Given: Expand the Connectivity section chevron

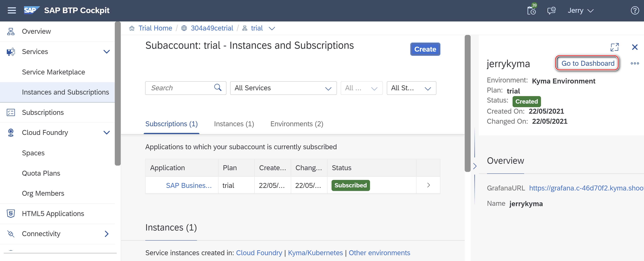Looking at the screenshot, I should pyautogui.click(x=106, y=234).
